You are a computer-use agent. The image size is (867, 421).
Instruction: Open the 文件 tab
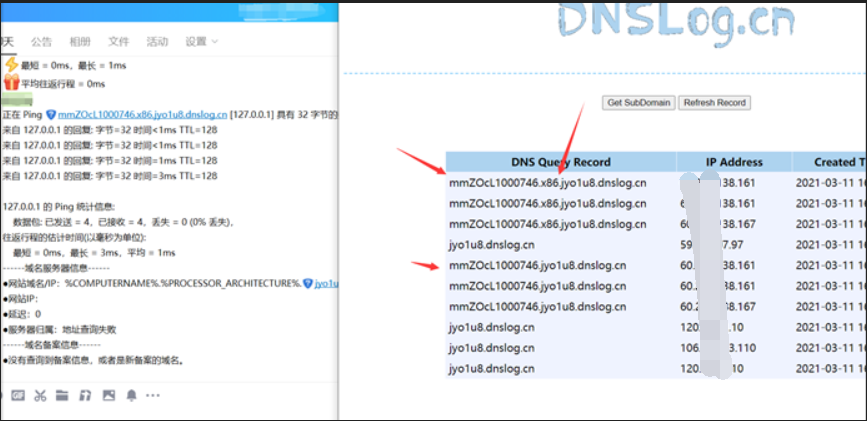point(119,42)
